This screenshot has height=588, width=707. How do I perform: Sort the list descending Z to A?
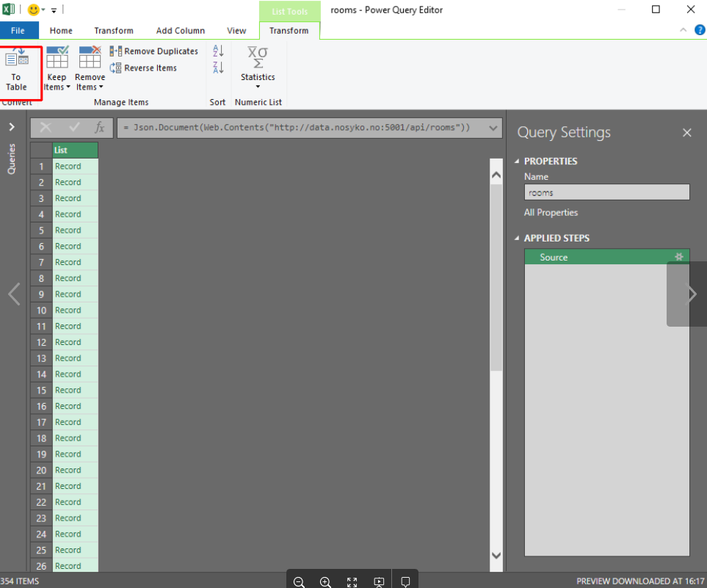point(218,68)
